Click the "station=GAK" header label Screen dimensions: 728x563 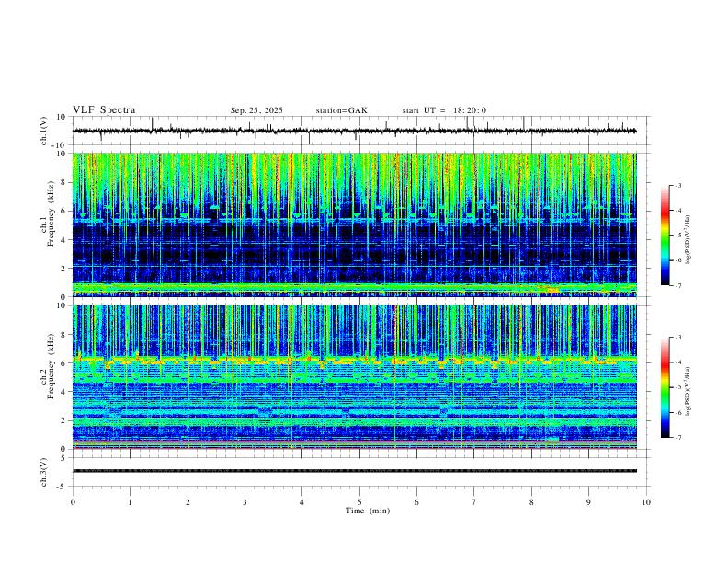click(341, 110)
